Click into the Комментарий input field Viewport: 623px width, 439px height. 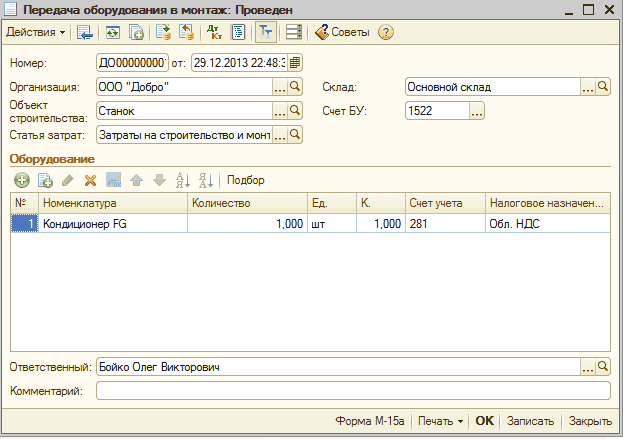[352, 390]
